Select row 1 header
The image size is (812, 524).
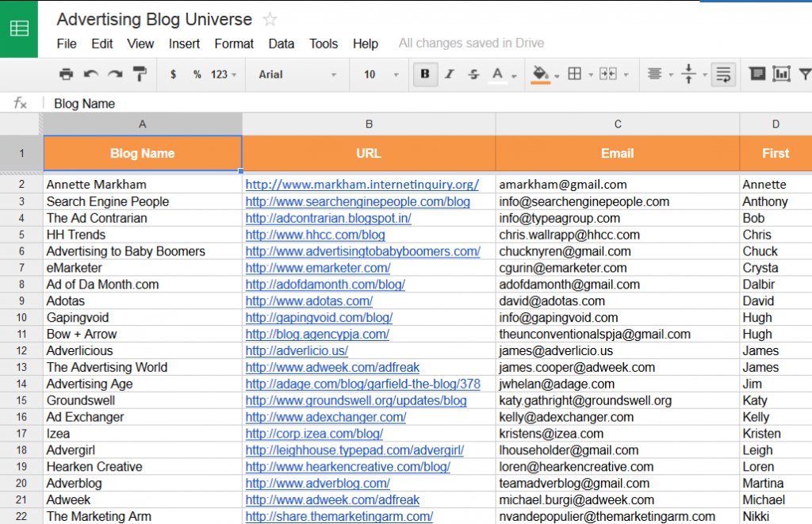coord(21,153)
